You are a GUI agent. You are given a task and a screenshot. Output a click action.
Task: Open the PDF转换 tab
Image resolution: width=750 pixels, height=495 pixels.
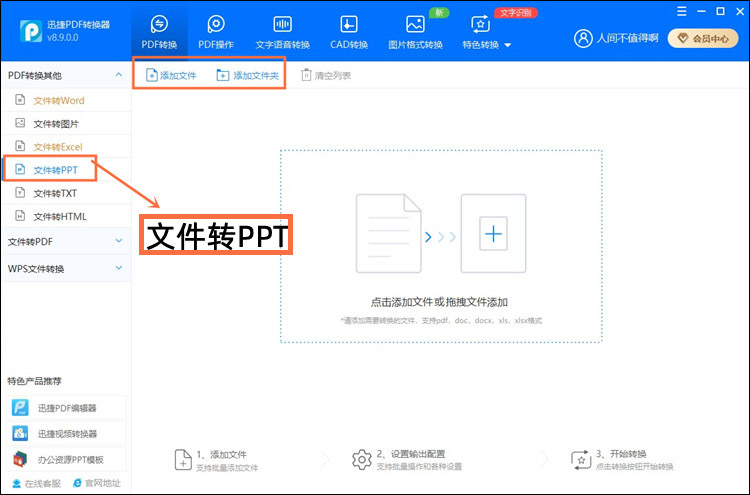tap(159, 33)
